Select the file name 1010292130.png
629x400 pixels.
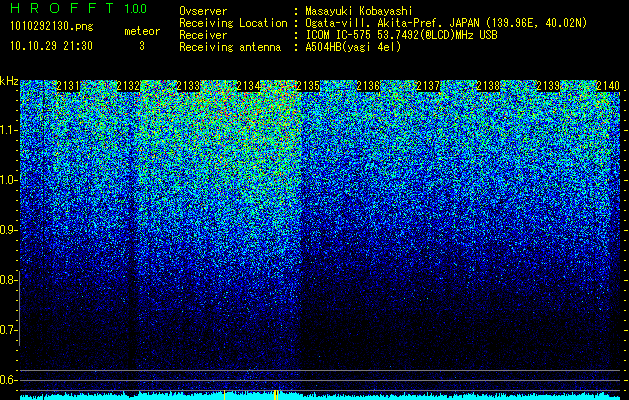[x=52, y=27]
